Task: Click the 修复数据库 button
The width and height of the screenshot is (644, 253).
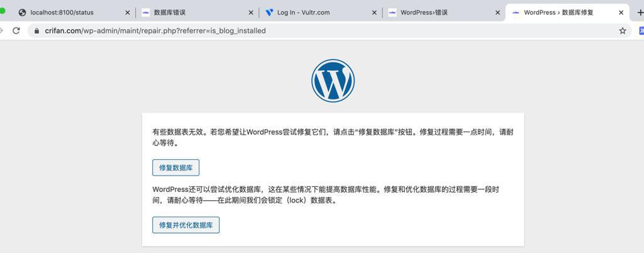Action: (176, 167)
